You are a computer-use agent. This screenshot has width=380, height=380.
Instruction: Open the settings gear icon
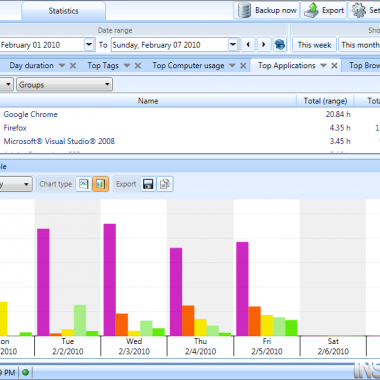pos(359,11)
